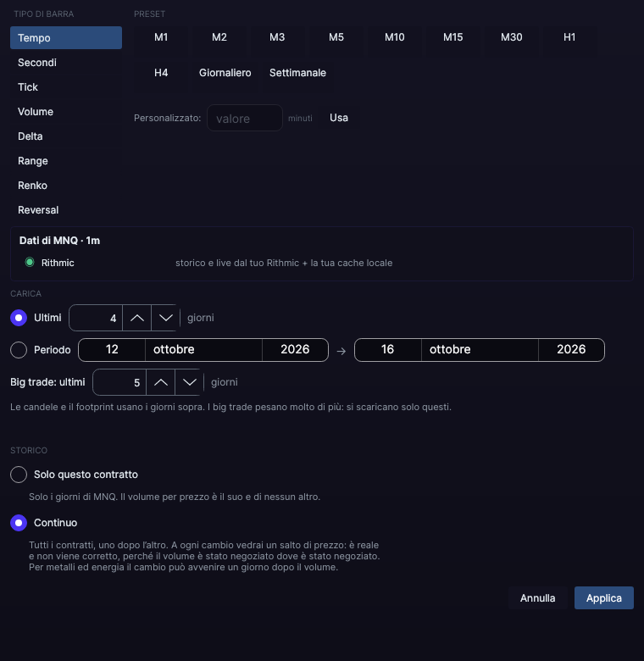Click Usa to apply custom minutes
Screen dimensions: 644x661
(x=339, y=118)
